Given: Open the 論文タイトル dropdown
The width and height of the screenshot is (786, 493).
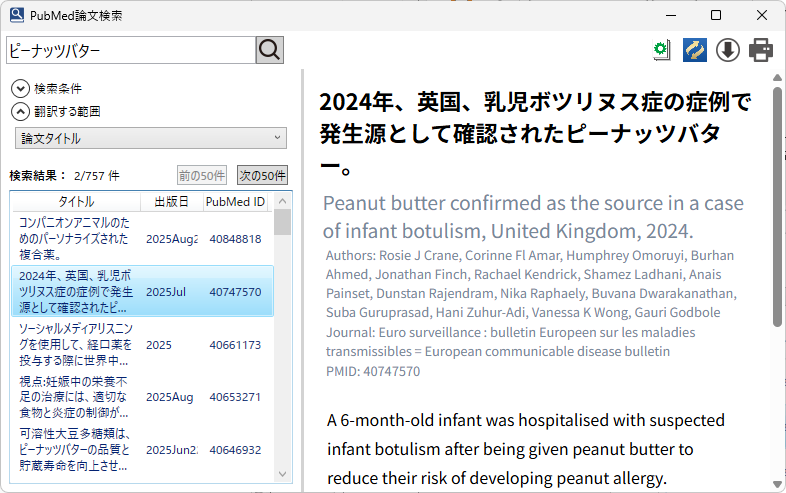Looking at the screenshot, I should point(150,138).
